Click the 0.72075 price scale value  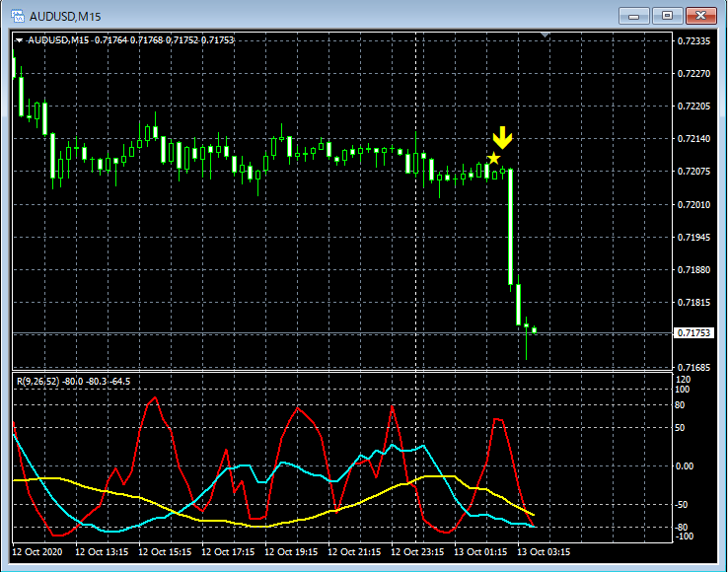click(693, 172)
